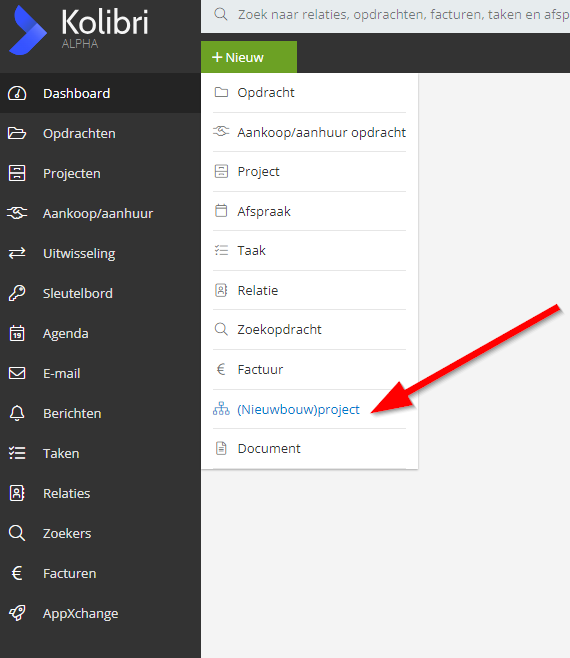Image resolution: width=570 pixels, height=658 pixels.
Task: Click the contact icon beside Relatie
Action: click(x=221, y=290)
